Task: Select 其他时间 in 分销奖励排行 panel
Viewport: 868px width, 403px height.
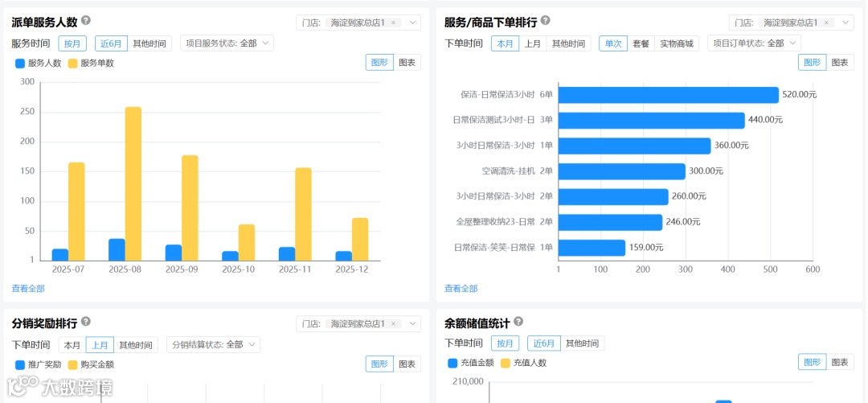Action: (136, 345)
